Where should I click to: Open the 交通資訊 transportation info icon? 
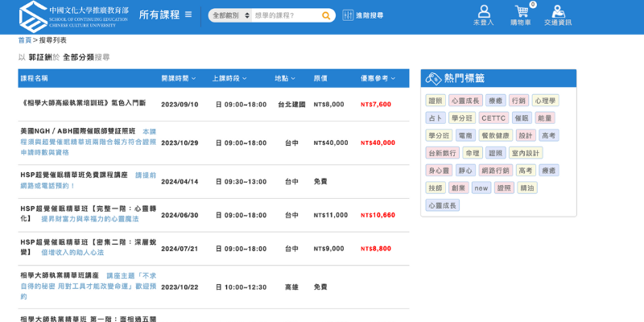click(558, 15)
